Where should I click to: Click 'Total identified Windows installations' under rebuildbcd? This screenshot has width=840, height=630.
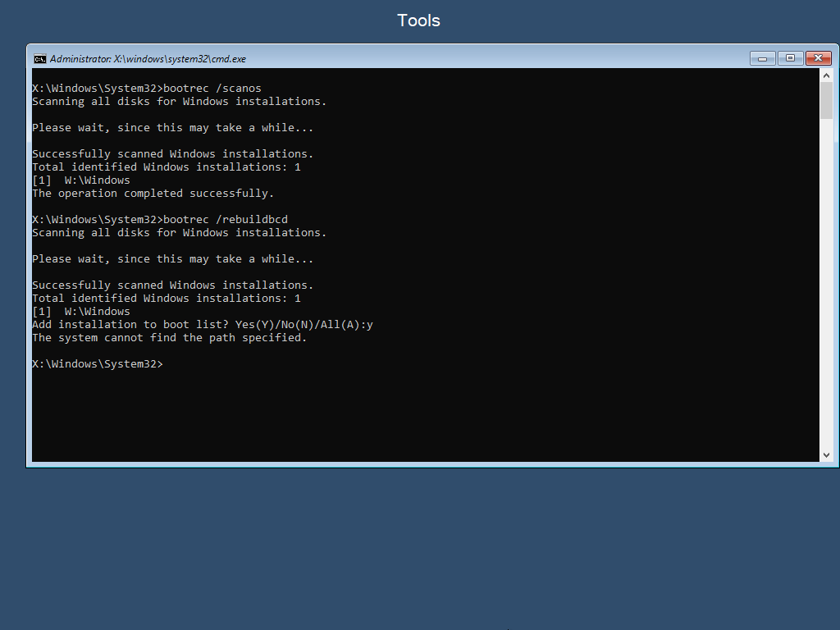click(x=166, y=298)
